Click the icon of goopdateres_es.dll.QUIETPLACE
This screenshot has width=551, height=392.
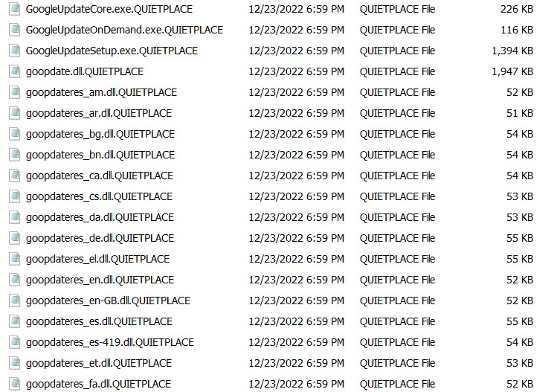(x=15, y=321)
